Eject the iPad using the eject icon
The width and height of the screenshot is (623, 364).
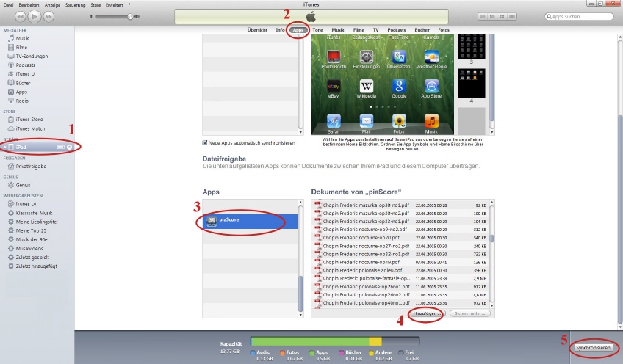click(69, 147)
